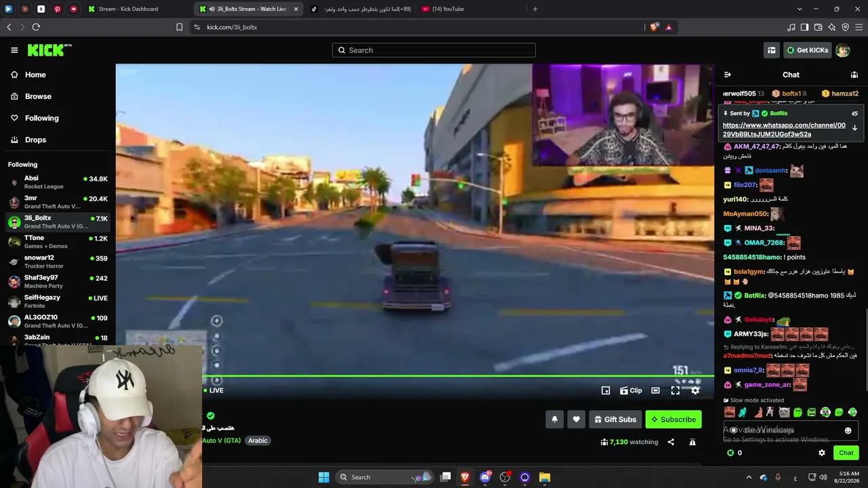Viewport: 868px width, 488px height.
Task: Click the chat message input field
Action: [791, 430]
